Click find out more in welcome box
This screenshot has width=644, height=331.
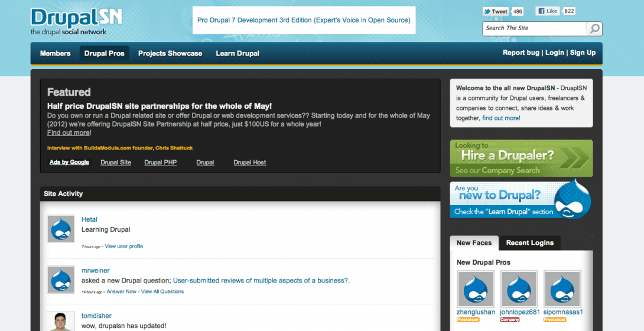[x=500, y=118]
